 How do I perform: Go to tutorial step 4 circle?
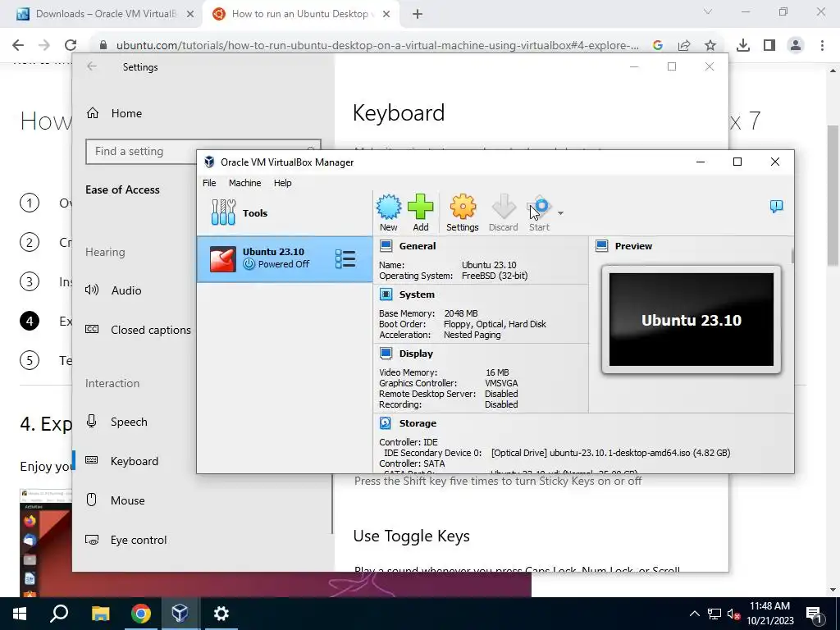click(x=30, y=321)
